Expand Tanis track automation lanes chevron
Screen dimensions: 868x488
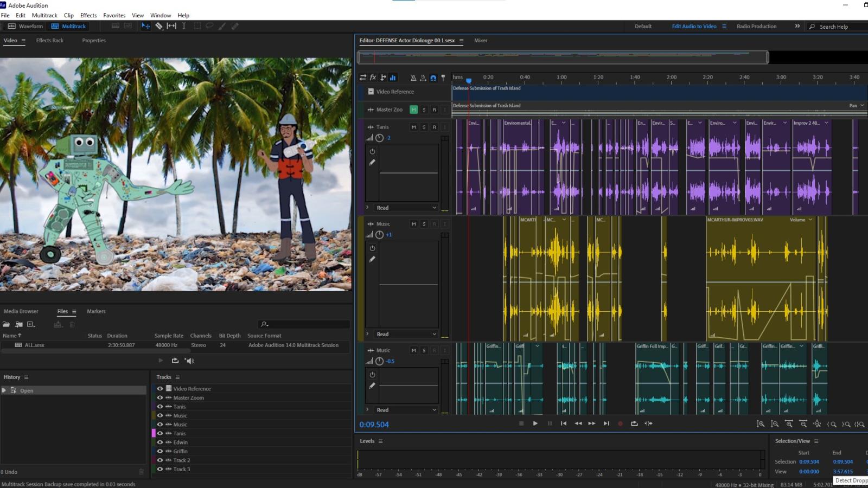pyautogui.click(x=367, y=207)
